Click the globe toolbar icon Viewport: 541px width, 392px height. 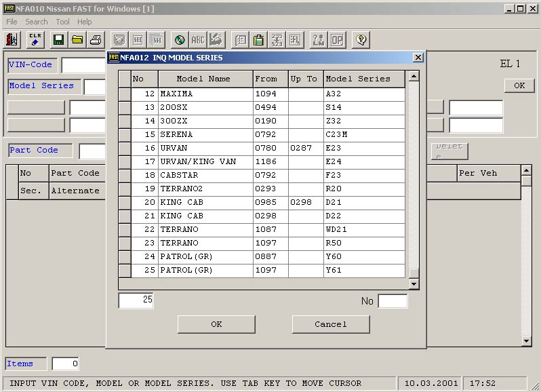179,39
